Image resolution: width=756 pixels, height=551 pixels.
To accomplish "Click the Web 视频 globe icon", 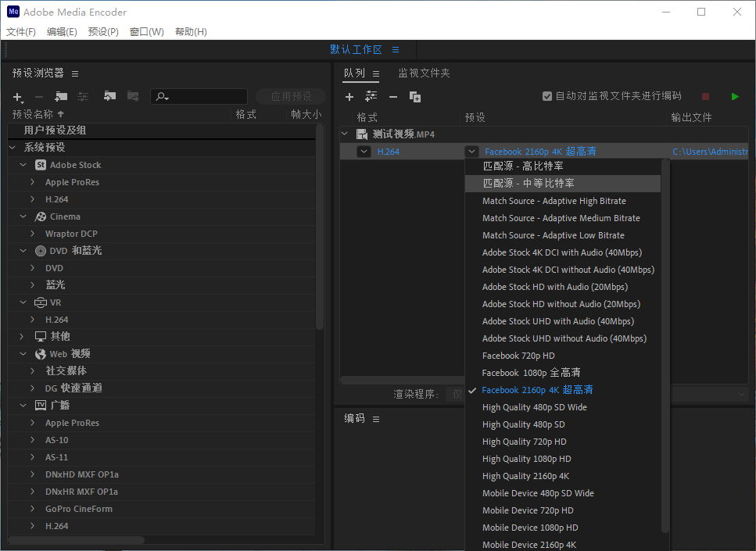I will [41, 354].
